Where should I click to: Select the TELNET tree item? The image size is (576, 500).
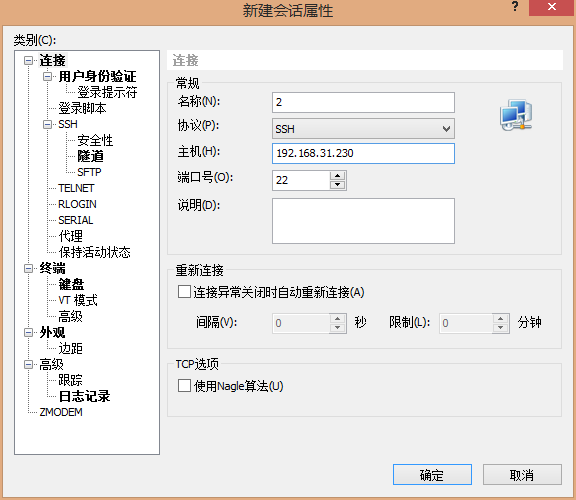76,188
